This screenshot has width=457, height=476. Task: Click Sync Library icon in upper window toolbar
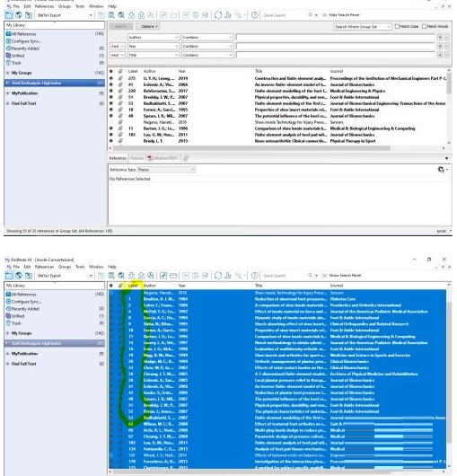(x=217, y=15)
